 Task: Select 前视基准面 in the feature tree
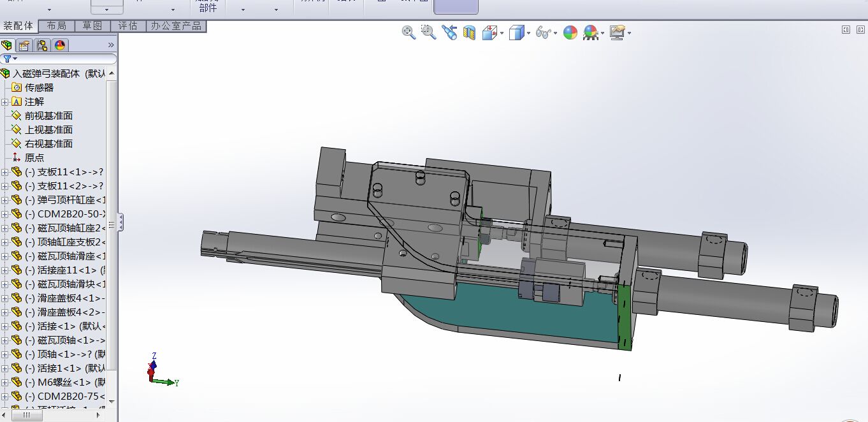pyautogui.click(x=48, y=115)
